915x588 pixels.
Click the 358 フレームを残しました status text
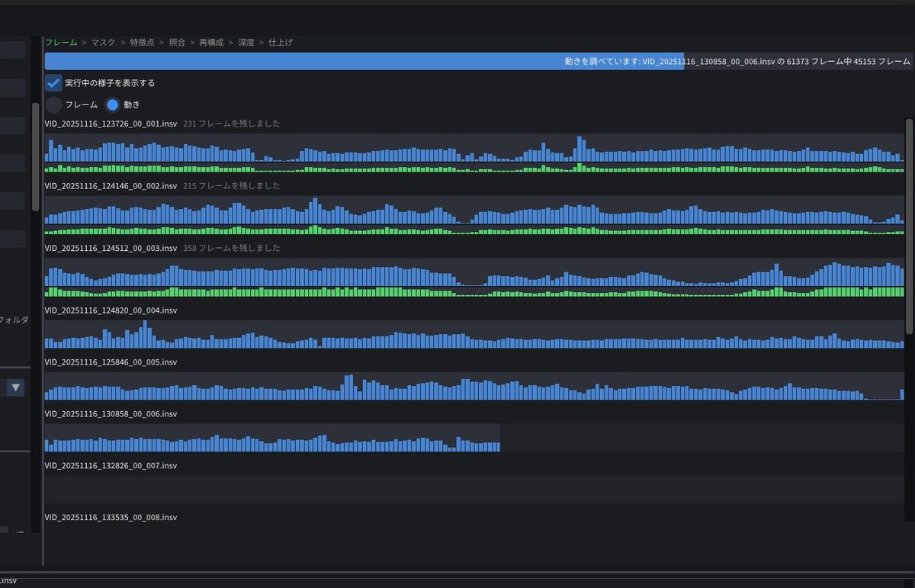click(x=232, y=249)
